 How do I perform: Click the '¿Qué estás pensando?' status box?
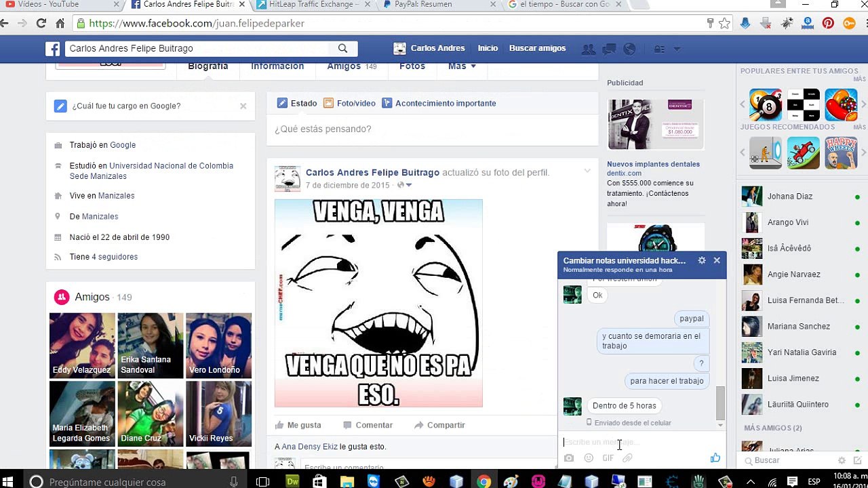tap(433, 129)
